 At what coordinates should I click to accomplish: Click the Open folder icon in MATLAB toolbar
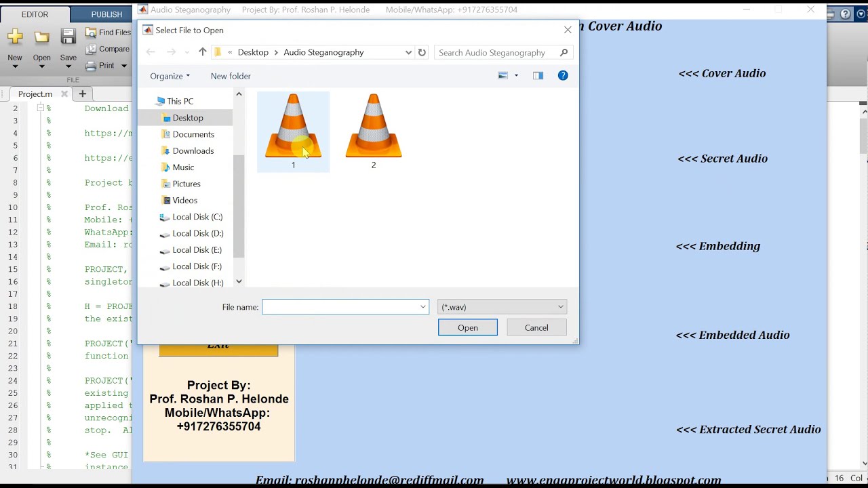click(x=42, y=37)
